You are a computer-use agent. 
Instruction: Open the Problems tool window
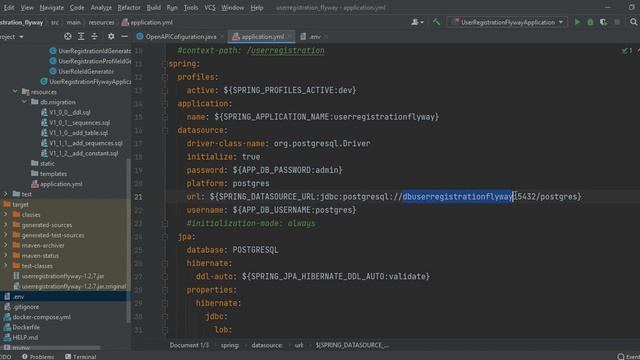pos(38,356)
